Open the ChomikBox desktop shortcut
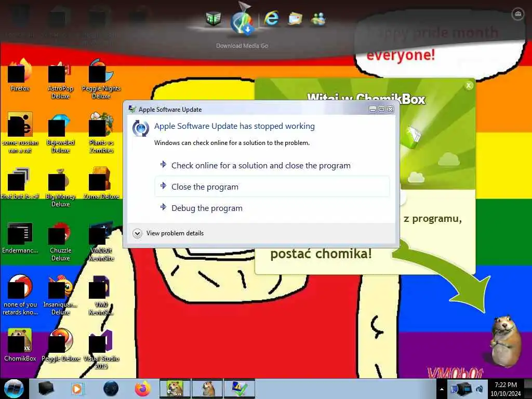 [x=20, y=345]
